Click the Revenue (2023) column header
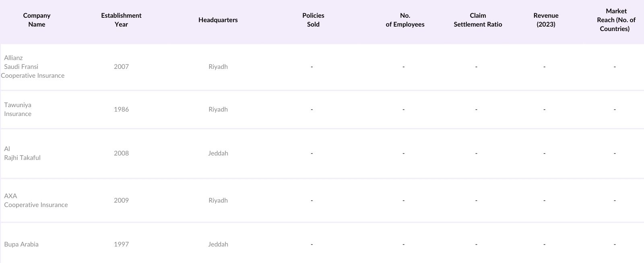Image resolution: width=644 pixels, height=263 pixels. click(x=546, y=20)
